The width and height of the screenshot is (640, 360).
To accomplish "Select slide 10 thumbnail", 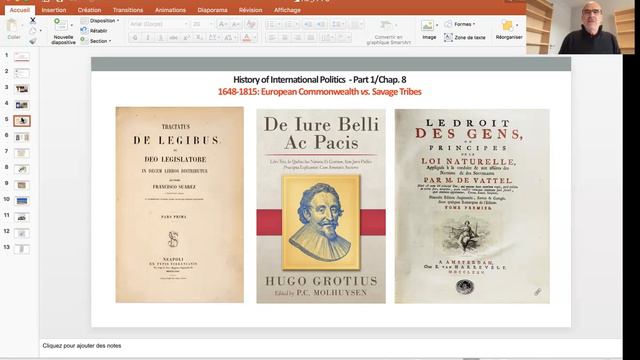I will click(x=22, y=201).
